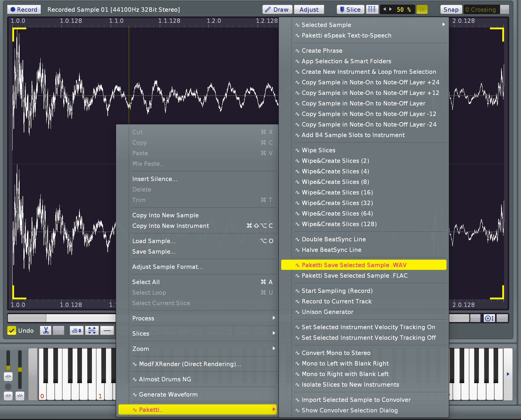Activate the Slice marker tool
Viewport: 521px width, 420px height.
350,10
